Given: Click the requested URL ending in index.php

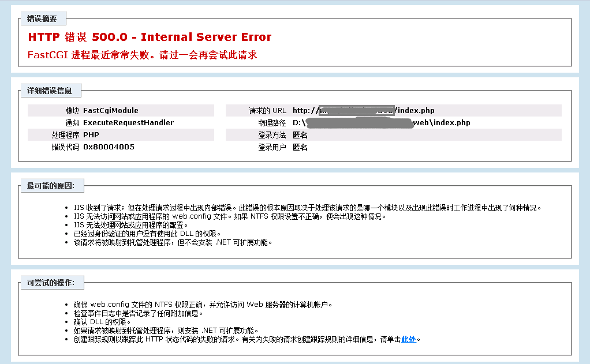Looking at the screenshot, I should tap(363, 110).
